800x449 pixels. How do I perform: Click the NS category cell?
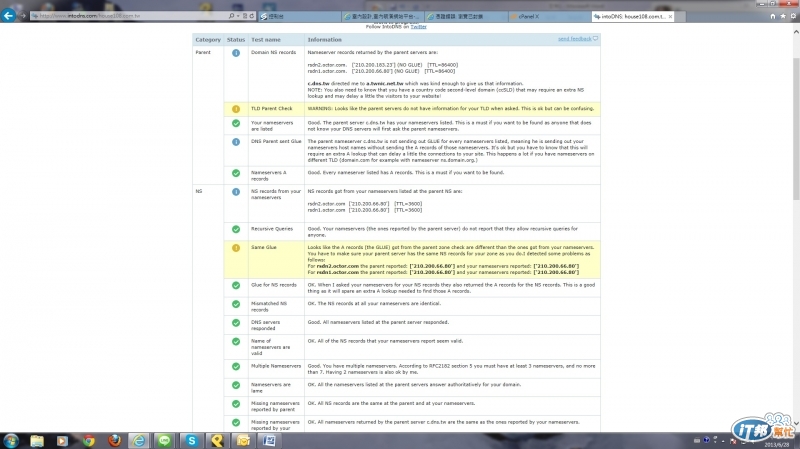coord(199,191)
